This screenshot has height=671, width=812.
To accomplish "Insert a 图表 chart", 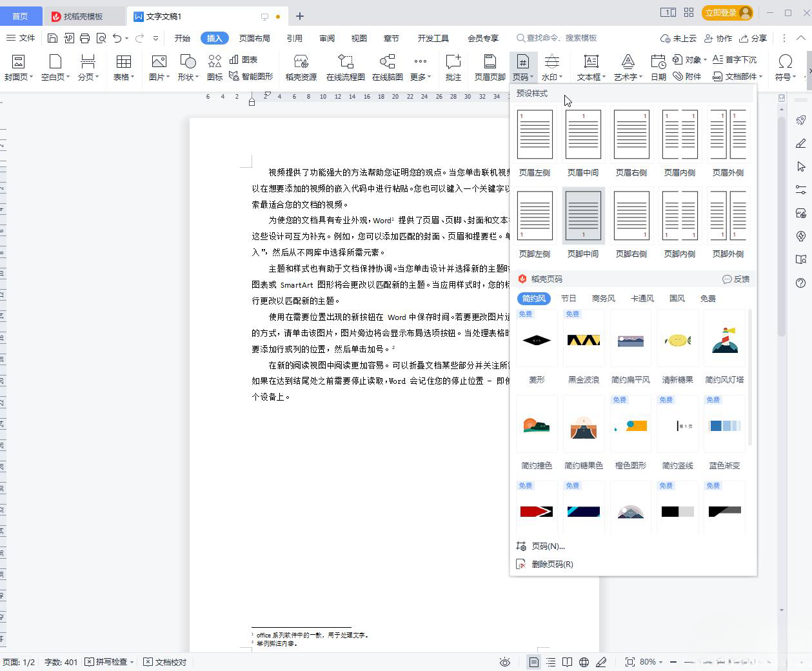I will 244,59.
